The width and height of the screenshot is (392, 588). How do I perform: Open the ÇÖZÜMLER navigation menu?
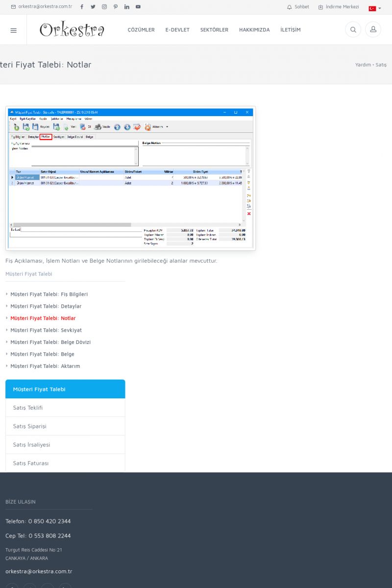[x=141, y=30]
